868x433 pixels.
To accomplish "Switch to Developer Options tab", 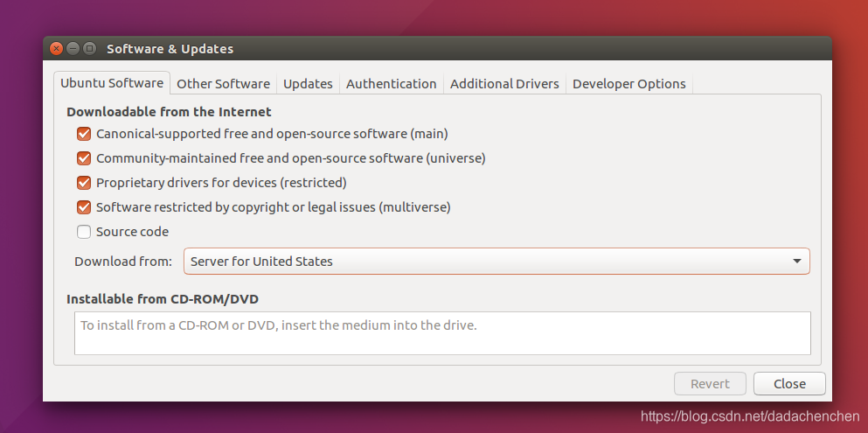I will 628,84.
